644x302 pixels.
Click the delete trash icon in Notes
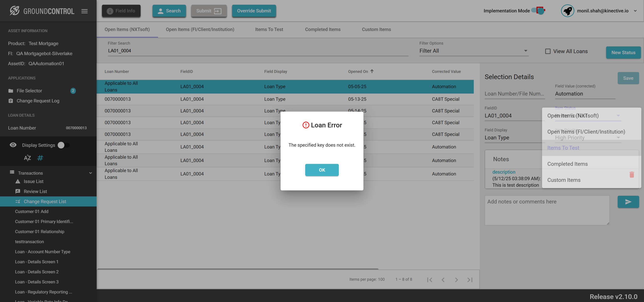(632, 175)
